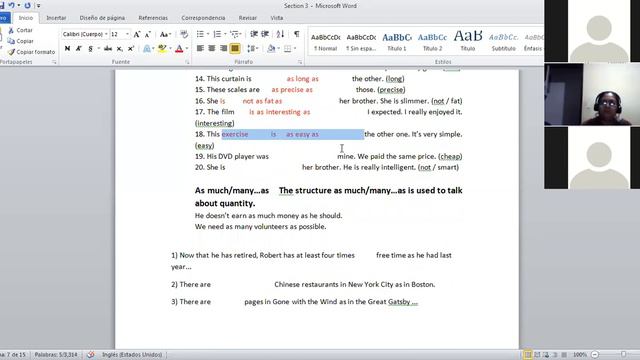Toggle Strikethrough (abc) formatting

(108, 49)
